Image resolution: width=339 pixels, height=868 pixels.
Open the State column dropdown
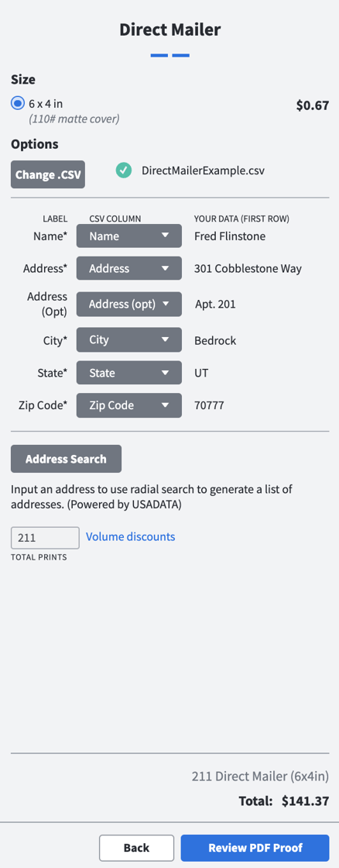[x=128, y=373]
